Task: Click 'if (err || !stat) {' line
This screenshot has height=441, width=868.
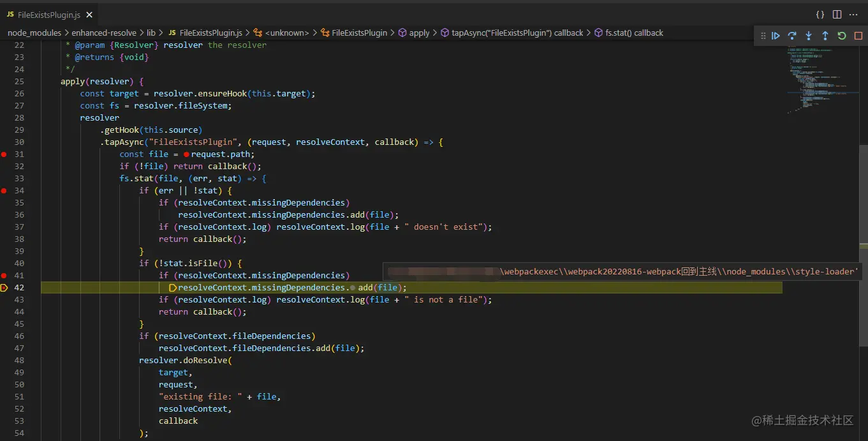Action: tap(186, 191)
